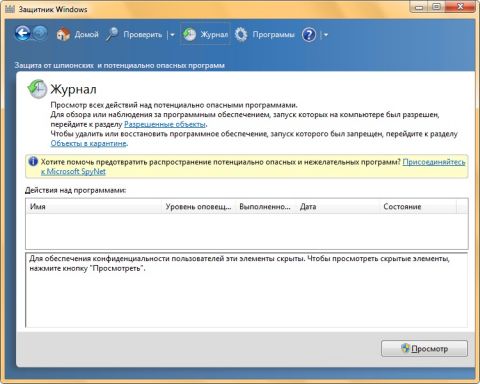Click the shield icon on Просмотр button
Image resolution: width=480 pixels, height=384 pixels.
pyautogui.click(x=405, y=348)
